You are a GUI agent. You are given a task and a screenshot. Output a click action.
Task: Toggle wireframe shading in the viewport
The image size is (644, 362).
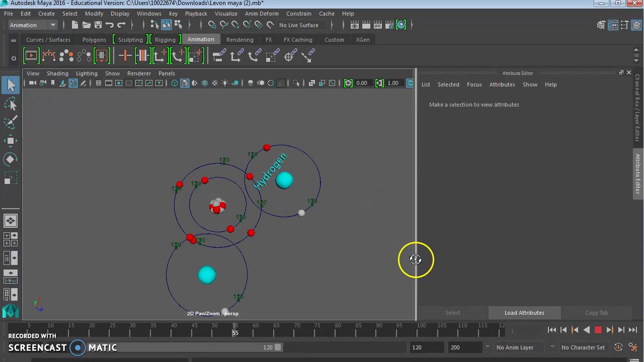(x=175, y=83)
